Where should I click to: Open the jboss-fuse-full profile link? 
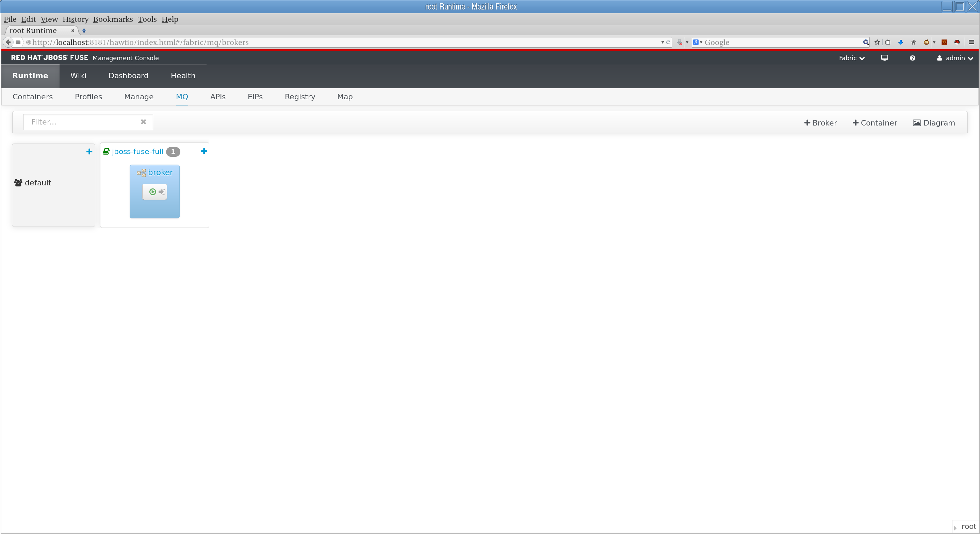(137, 151)
